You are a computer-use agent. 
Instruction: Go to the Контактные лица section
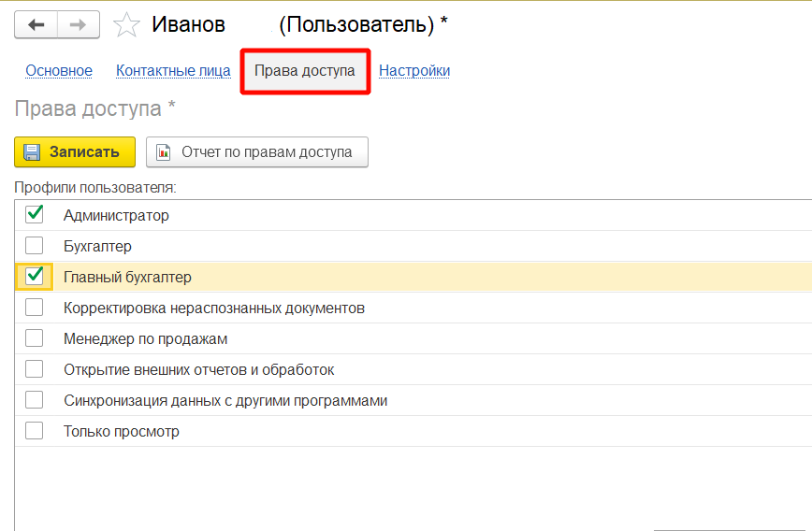click(173, 71)
